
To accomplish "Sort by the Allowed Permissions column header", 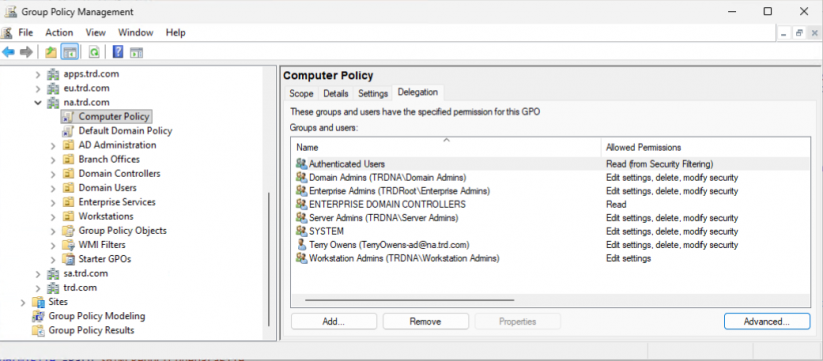I will 706,147.
